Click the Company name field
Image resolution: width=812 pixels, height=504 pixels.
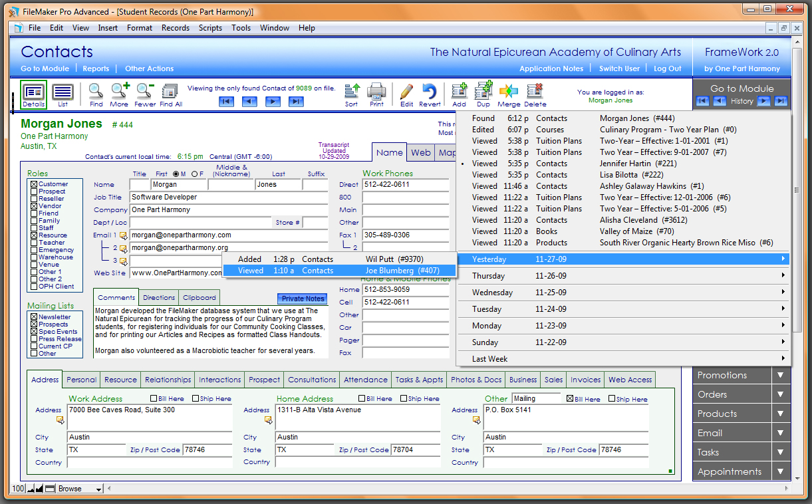[229, 210]
